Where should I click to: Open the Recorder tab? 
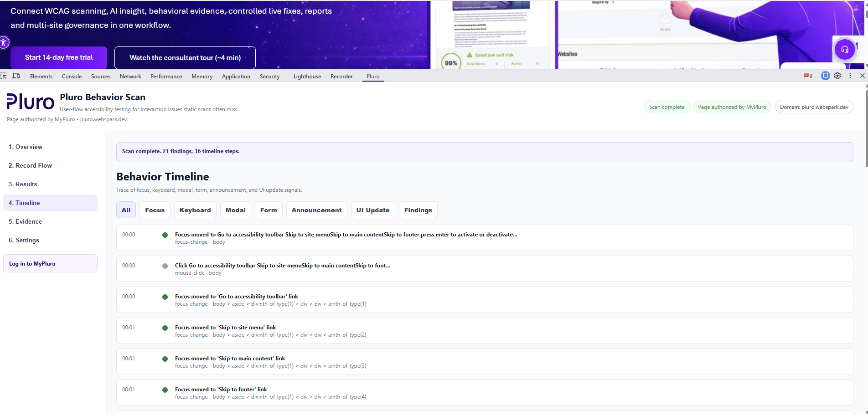[341, 77]
